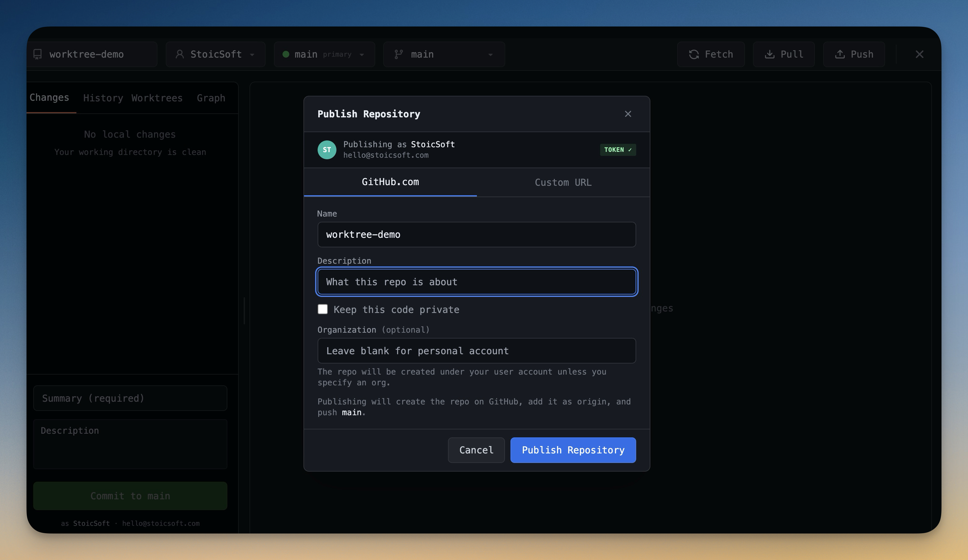Click the git branch icon beside main
968x560 pixels.
pos(399,54)
